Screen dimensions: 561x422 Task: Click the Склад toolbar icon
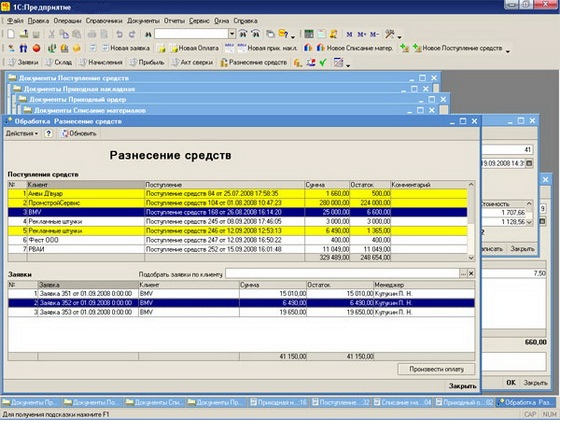tap(59, 62)
